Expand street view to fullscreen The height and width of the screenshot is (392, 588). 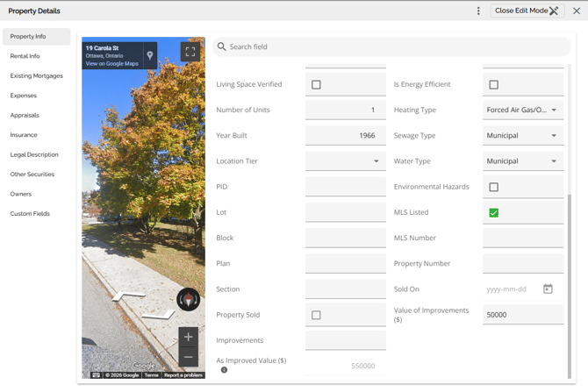click(x=190, y=53)
